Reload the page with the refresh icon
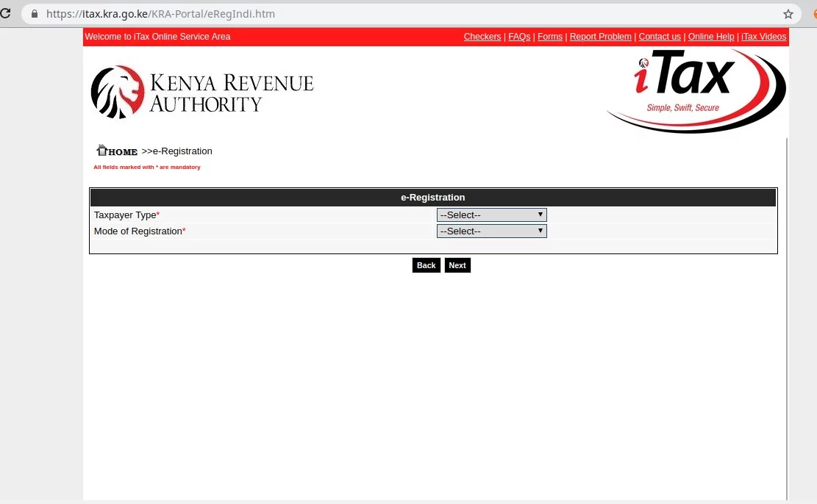 (5, 14)
